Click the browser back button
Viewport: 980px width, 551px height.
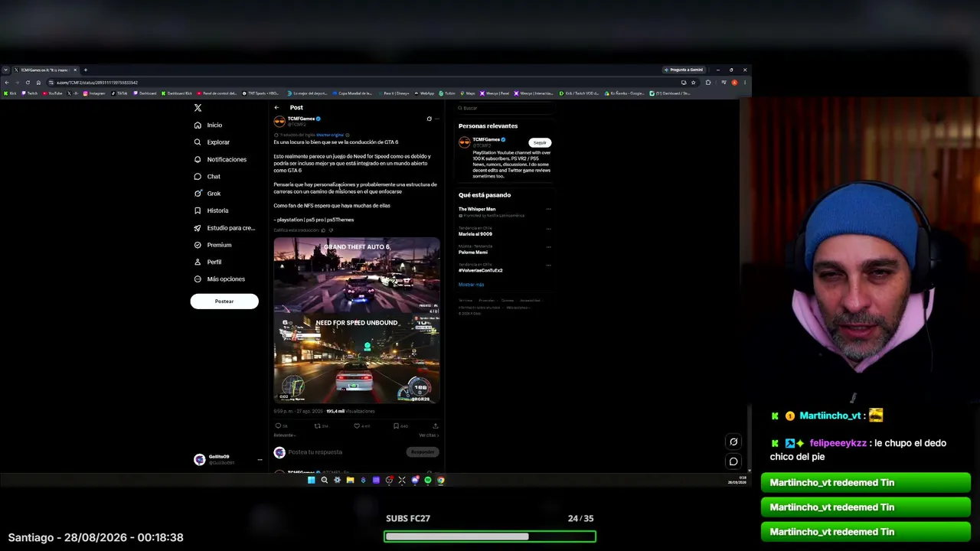[6, 83]
